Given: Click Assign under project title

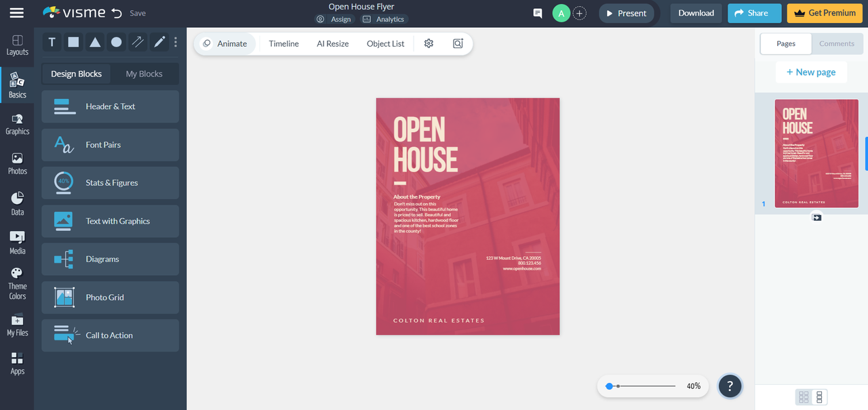Looking at the screenshot, I should tap(334, 19).
